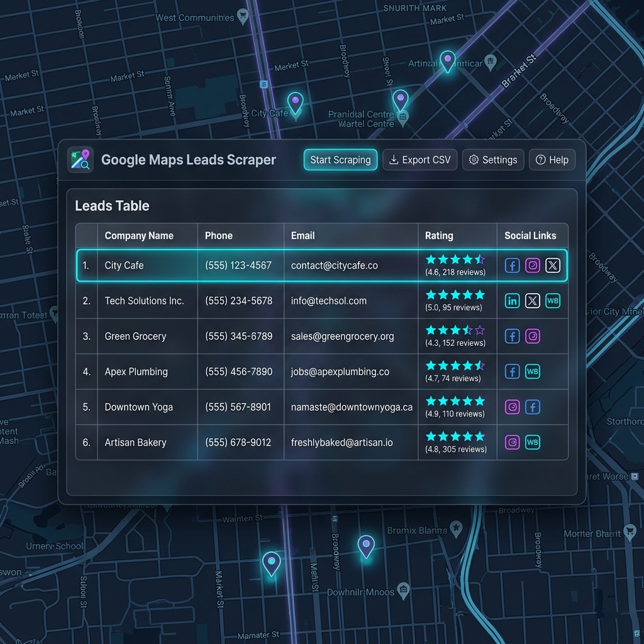This screenshot has height=644, width=644.
Task: Click the glowing map pin near Market St bottom
Action: [272, 563]
